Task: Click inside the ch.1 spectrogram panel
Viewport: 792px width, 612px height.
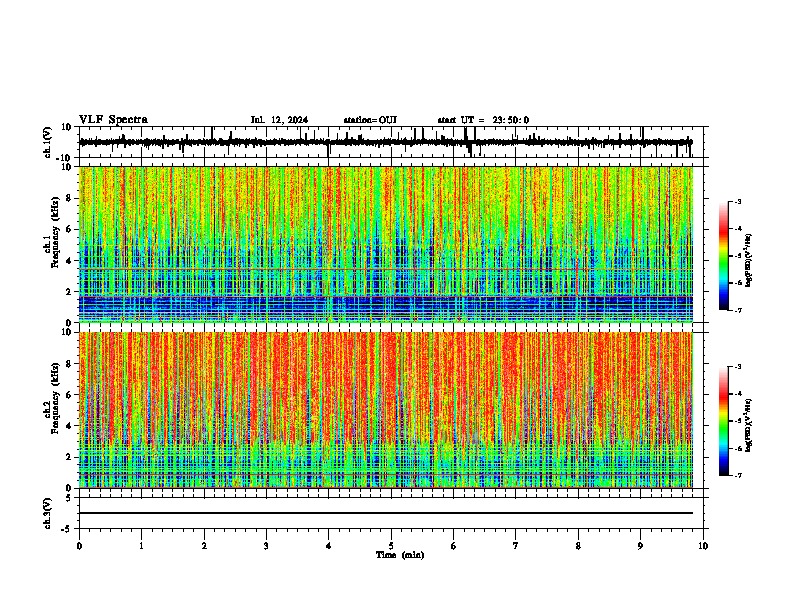Action: tap(386, 244)
